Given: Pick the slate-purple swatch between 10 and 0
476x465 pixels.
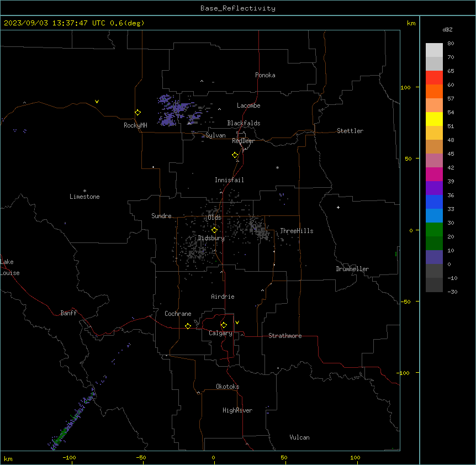Looking at the screenshot, I should tap(434, 257).
